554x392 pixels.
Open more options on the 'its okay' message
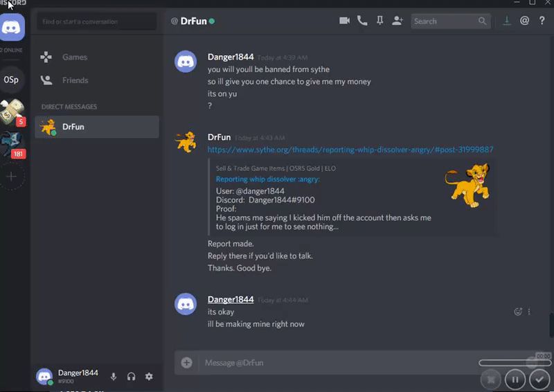pos(529,312)
